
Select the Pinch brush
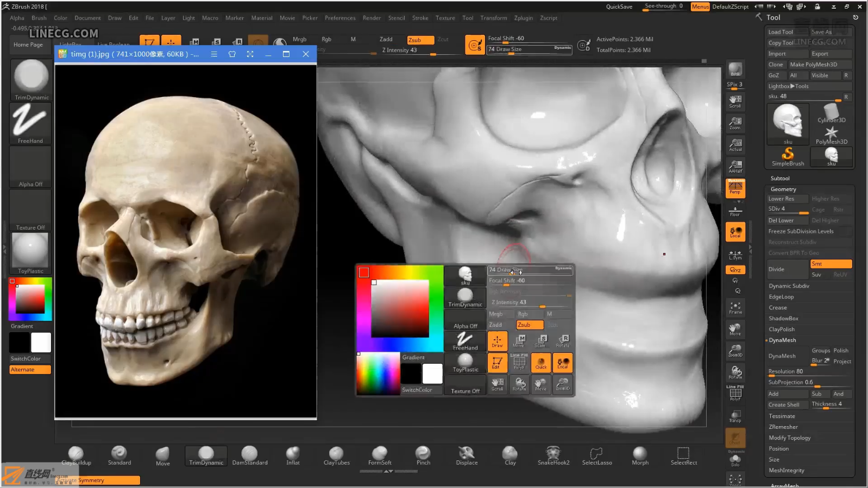pos(423,456)
